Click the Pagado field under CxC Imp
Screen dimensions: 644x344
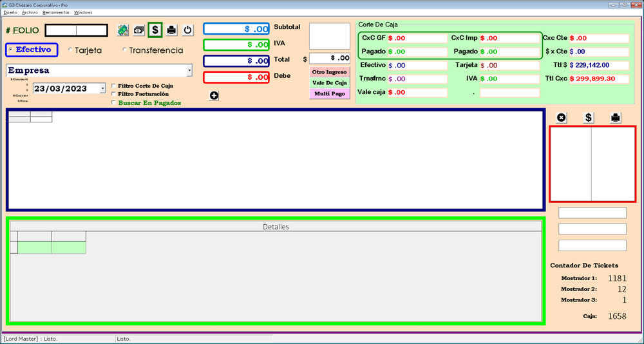click(x=509, y=52)
